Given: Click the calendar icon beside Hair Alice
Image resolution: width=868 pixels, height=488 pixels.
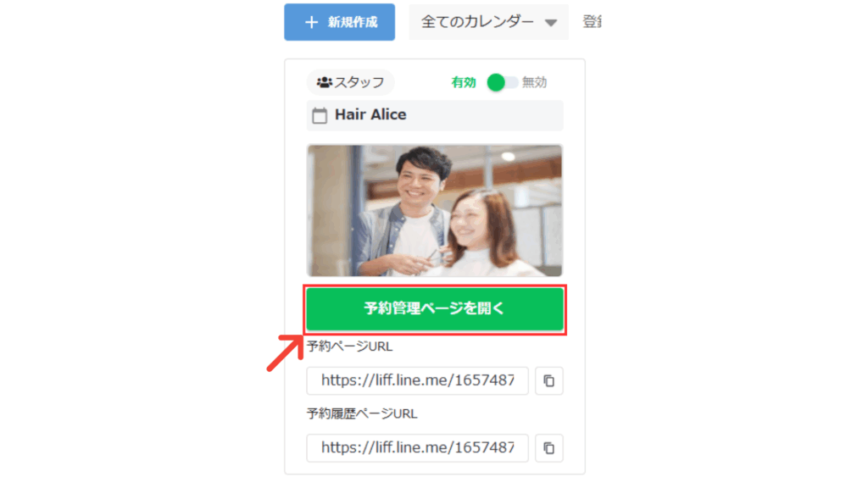Looking at the screenshot, I should click(x=320, y=115).
